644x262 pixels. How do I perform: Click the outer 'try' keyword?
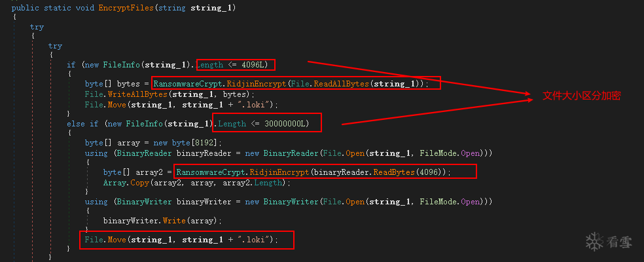pos(37,27)
